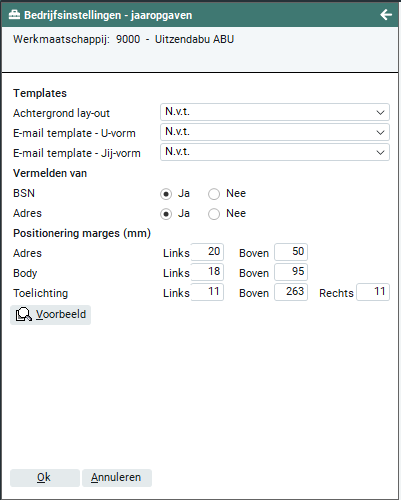Select the Toelichting Boven field showing 263

[x=291, y=292]
